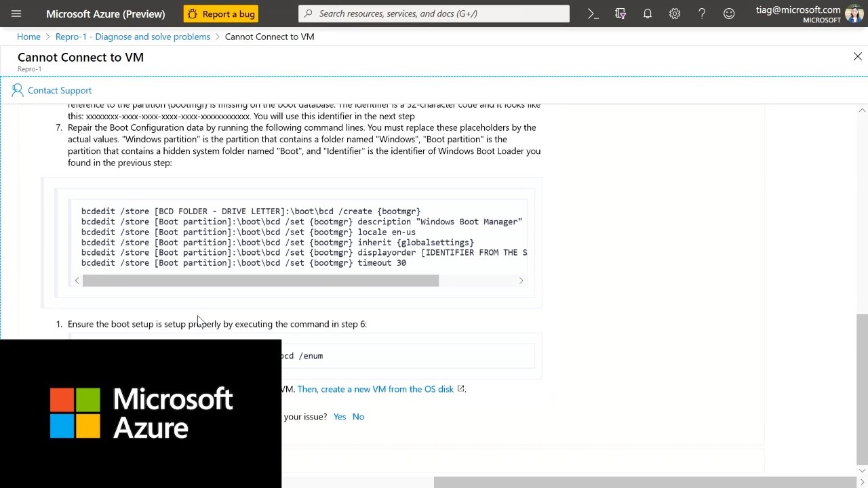Screen dimensions: 868x488
Task: Click the 'Repro-1' subtitle under the blade title
Action: click(x=29, y=69)
